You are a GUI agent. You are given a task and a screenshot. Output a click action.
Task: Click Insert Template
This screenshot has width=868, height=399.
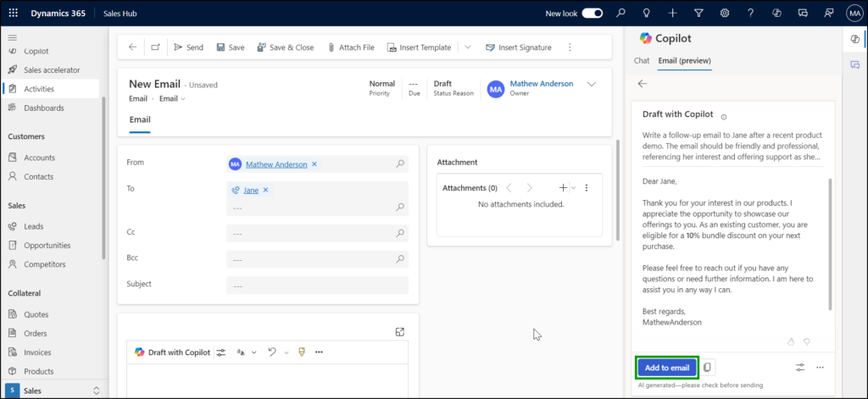[x=419, y=47]
